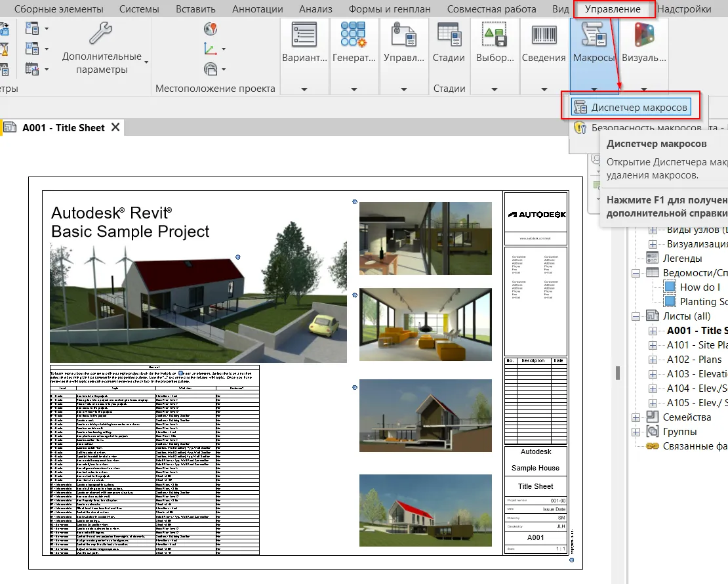728x584 pixels.
Task: Open the Диспетчер макросов menu entry
Action: click(630, 108)
